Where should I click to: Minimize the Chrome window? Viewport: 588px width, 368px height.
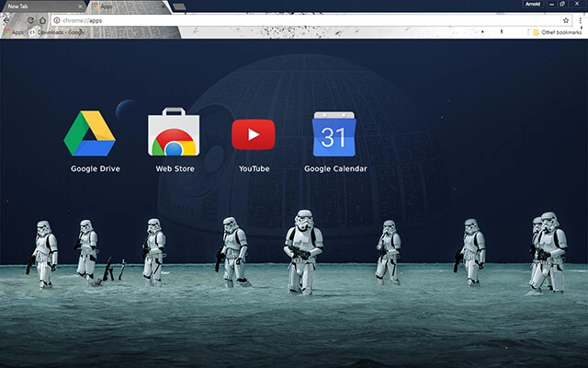(551, 4)
